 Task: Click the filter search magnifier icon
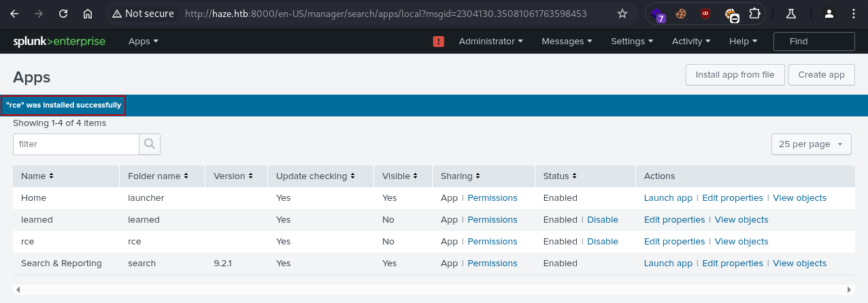[150, 144]
